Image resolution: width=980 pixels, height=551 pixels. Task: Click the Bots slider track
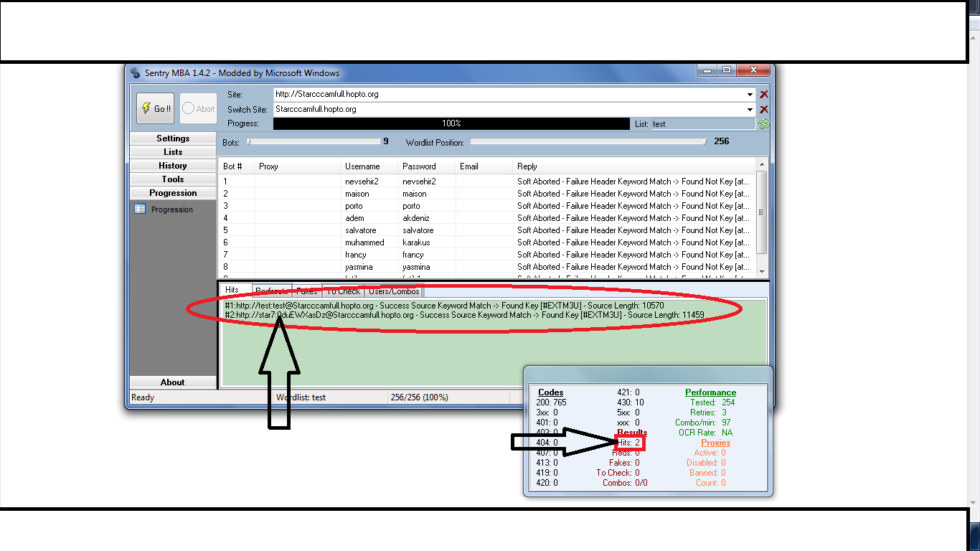[x=314, y=142]
